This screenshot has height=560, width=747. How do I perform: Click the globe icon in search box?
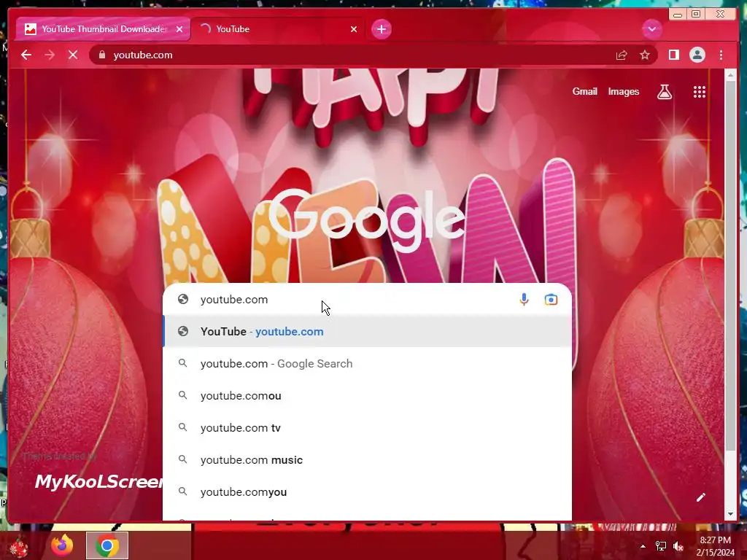coord(183,299)
